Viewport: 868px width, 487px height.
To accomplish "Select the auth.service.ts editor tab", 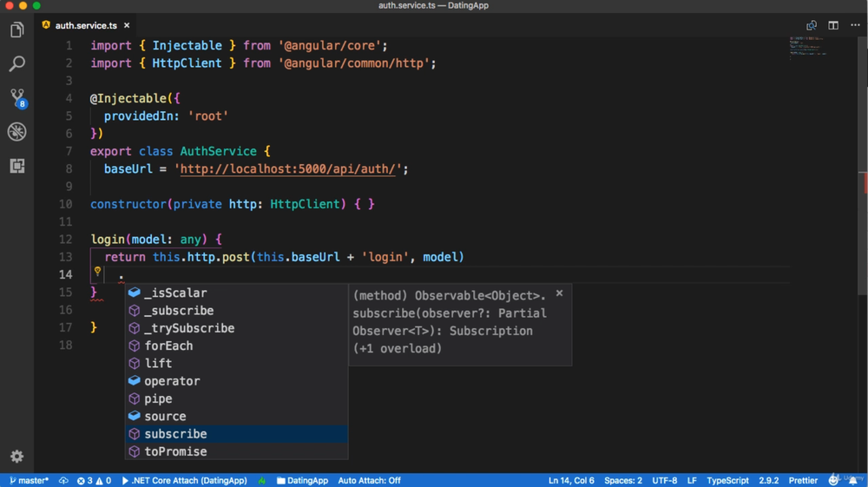I will pos(85,26).
